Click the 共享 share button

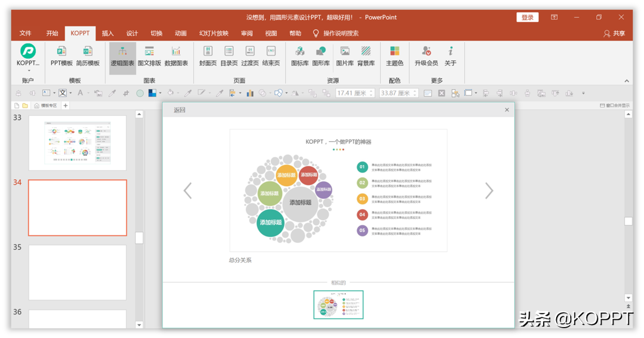point(614,33)
